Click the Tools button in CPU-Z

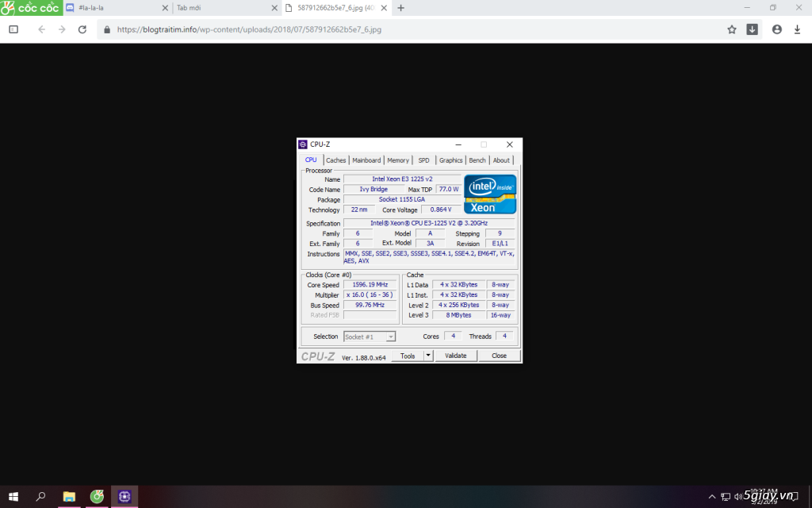408,356
